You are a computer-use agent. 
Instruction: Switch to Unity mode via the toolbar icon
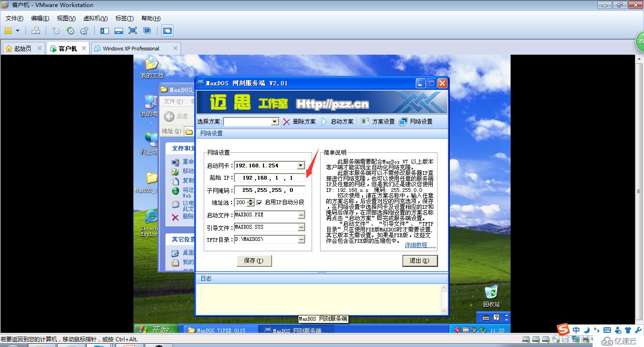[x=147, y=31]
